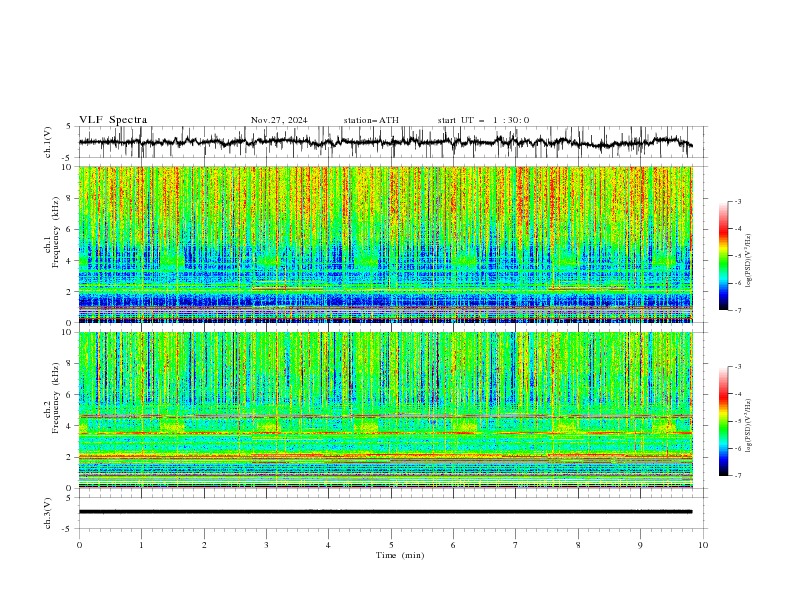This screenshot has width=792, height=612.
Task: Click the ch.2 color scale bar
Action: tap(723, 421)
